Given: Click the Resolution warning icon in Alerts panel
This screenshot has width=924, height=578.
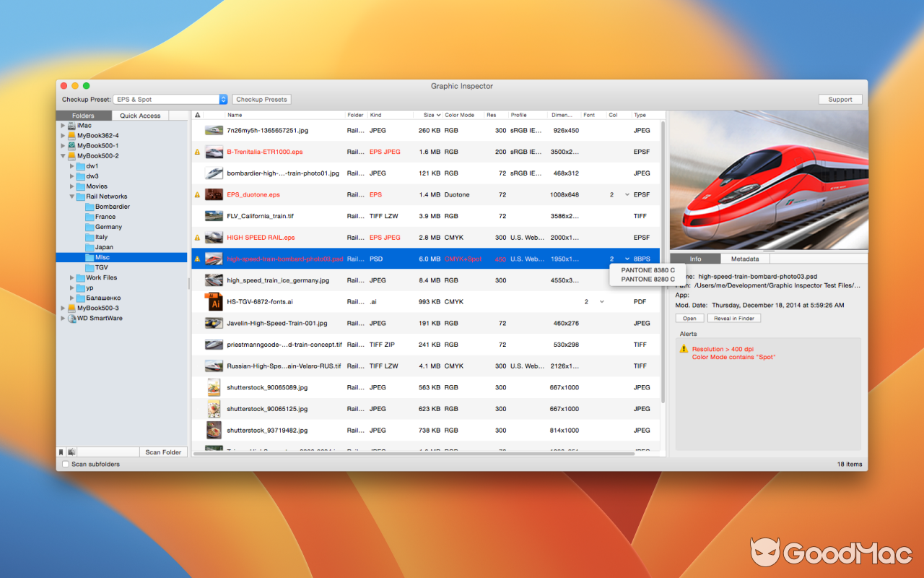Looking at the screenshot, I should point(683,349).
